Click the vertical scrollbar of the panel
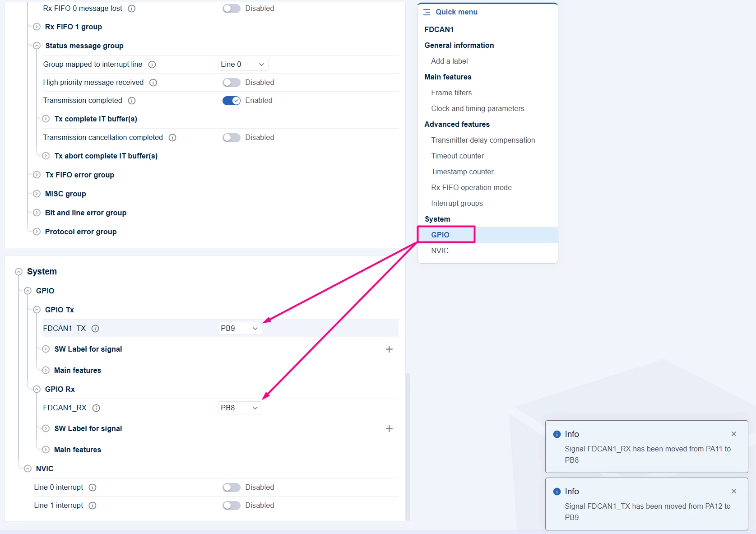This screenshot has width=756, height=534. pyautogui.click(x=408, y=447)
